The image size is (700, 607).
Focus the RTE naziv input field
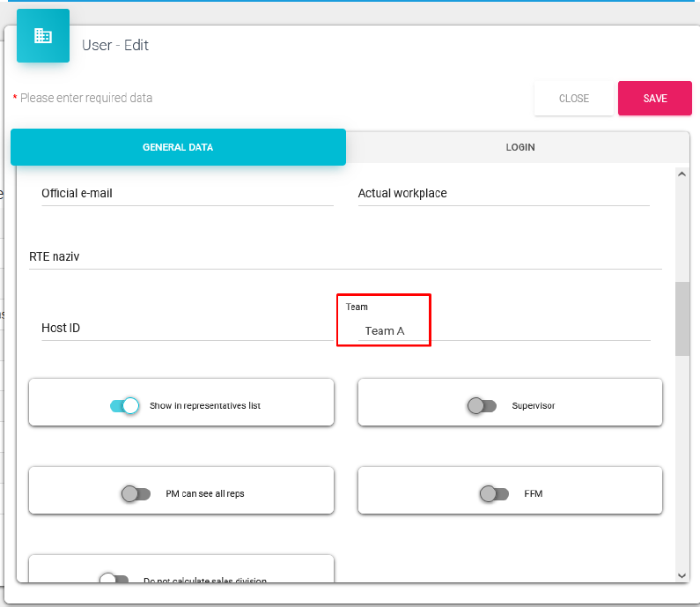(344, 257)
